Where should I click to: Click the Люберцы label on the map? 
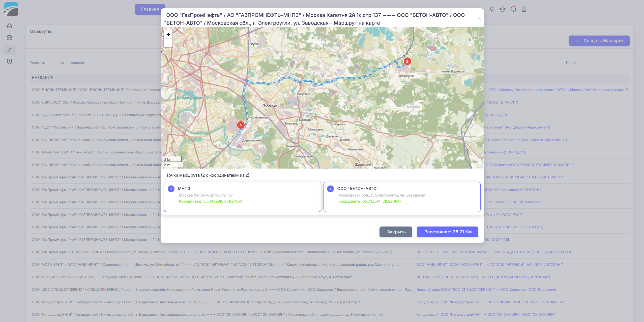pyautogui.click(x=270, y=105)
